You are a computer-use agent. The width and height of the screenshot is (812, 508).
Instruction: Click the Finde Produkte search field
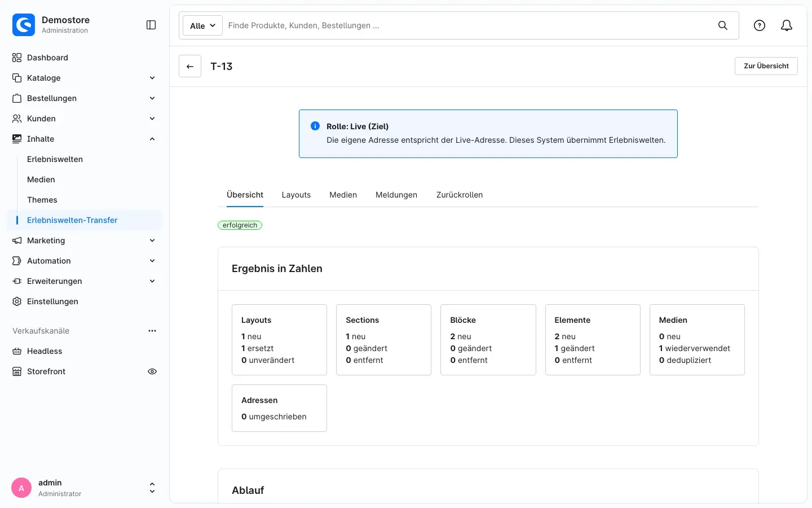468,25
